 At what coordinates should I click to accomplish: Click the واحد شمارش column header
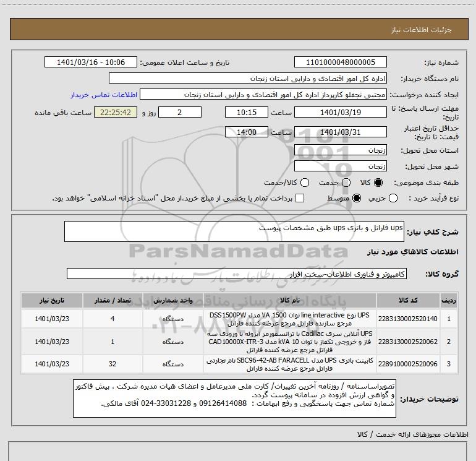tap(172, 301)
